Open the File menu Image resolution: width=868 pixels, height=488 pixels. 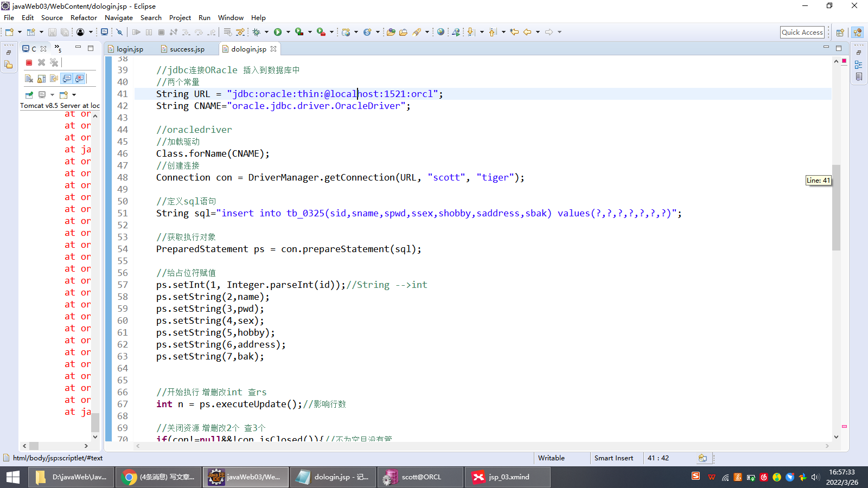[x=9, y=17]
